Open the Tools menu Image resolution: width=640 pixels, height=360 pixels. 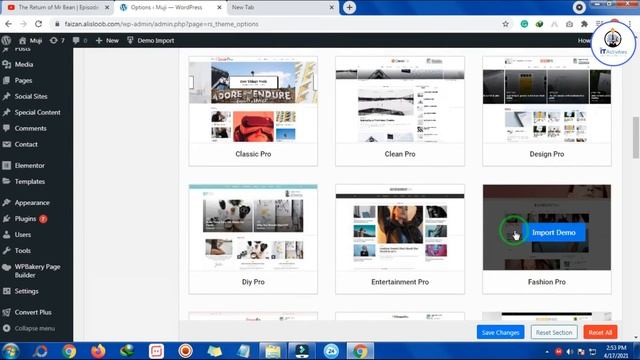click(22, 251)
